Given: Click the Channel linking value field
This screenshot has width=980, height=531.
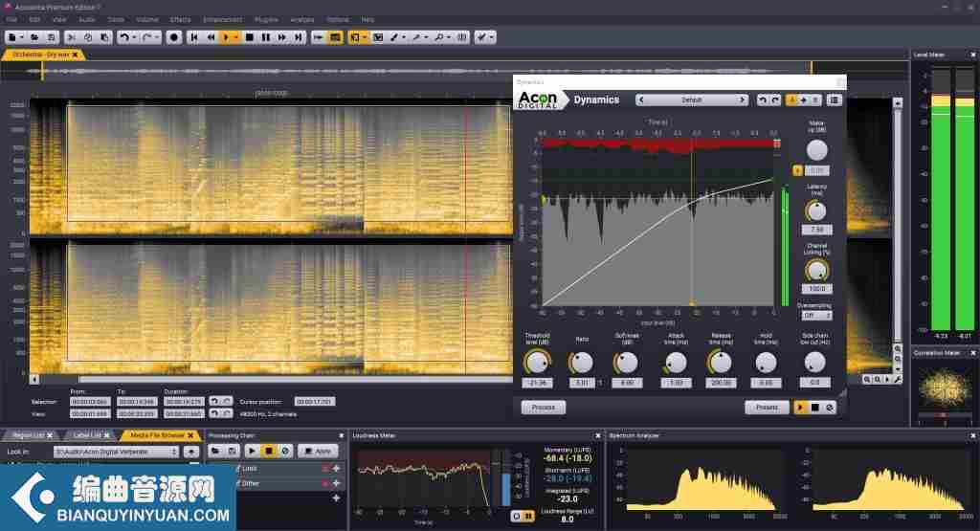Looking at the screenshot, I should 816,289.
